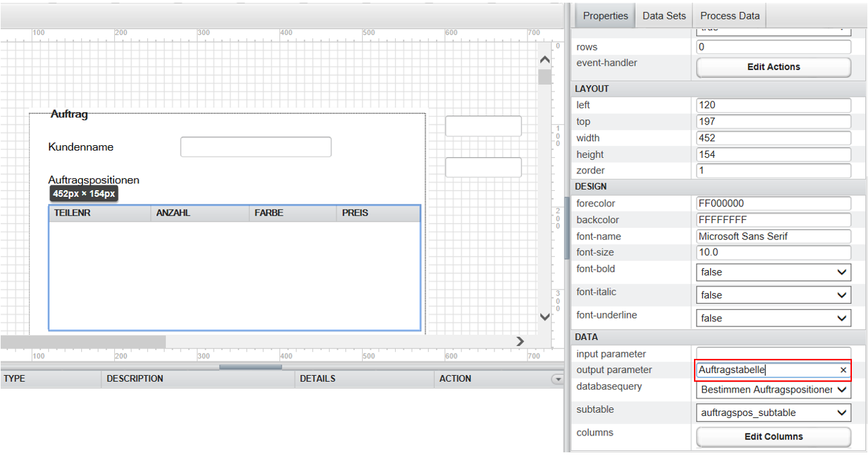Click the horizontal scrollbar thumb under canvas
This screenshot has width=868, height=455.
click(x=83, y=341)
